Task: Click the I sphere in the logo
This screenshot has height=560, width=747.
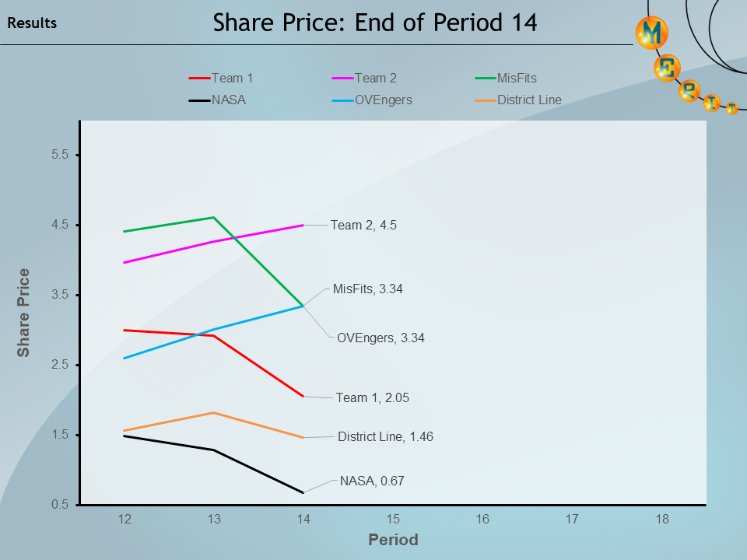Action: coord(711,103)
